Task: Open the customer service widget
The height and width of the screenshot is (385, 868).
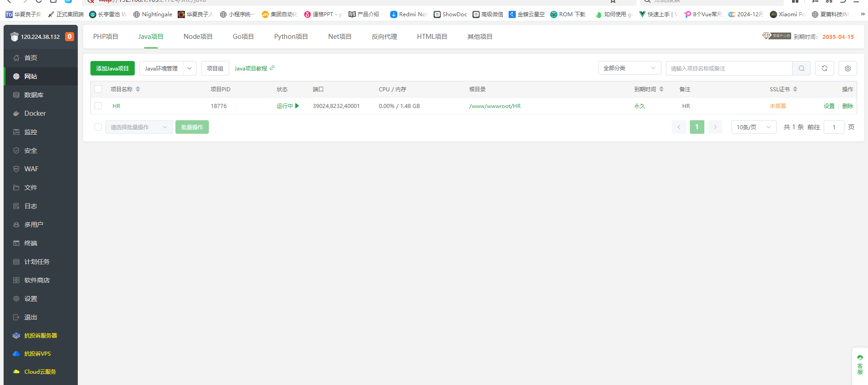Action: pos(859,365)
